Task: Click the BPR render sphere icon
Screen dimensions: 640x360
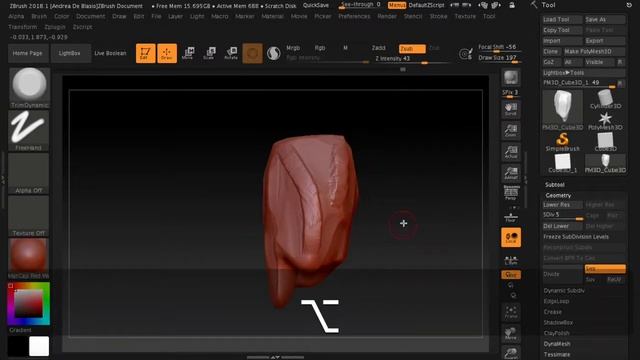Action: click(511, 77)
